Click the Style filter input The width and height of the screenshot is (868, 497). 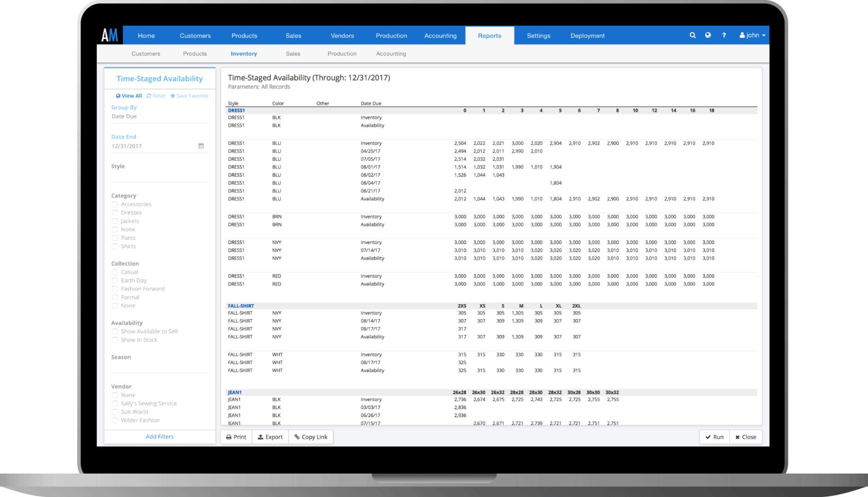tap(160, 176)
